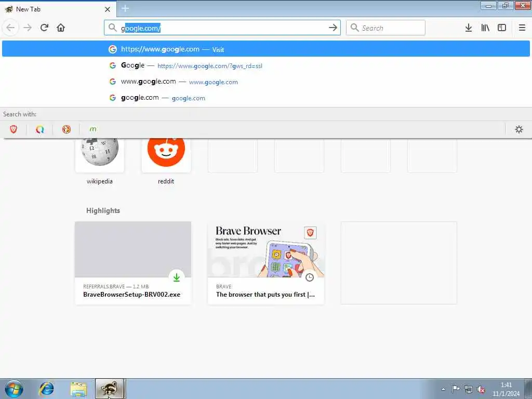Click the forward navigation arrow
This screenshot has height=399, width=532.
pyautogui.click(x=28, y=28)
